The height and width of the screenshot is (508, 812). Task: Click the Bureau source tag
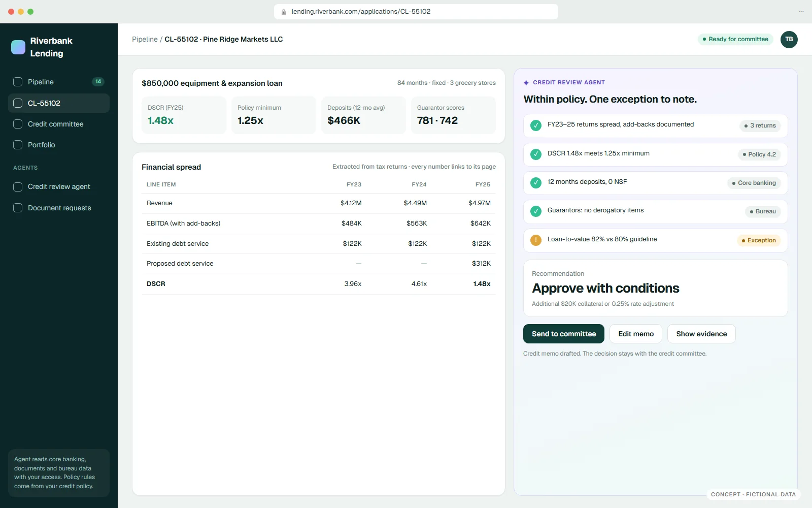[763, 211]
